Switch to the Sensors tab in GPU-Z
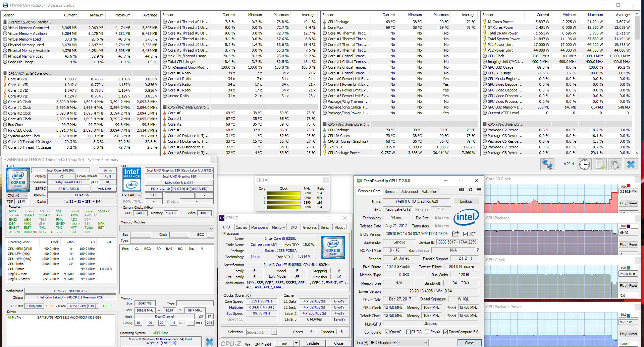Image resolution: width=644 pixels, height=347 pixels. pos(391,192)
